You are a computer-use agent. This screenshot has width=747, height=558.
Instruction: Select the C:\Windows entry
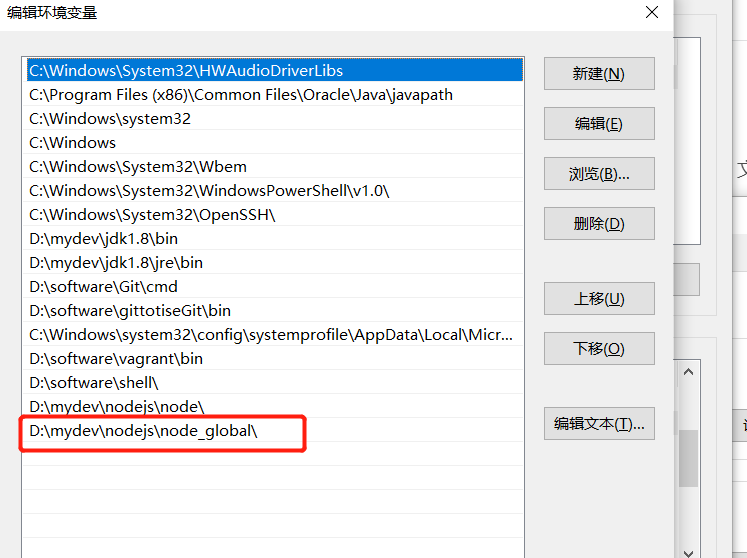(273, 142)
